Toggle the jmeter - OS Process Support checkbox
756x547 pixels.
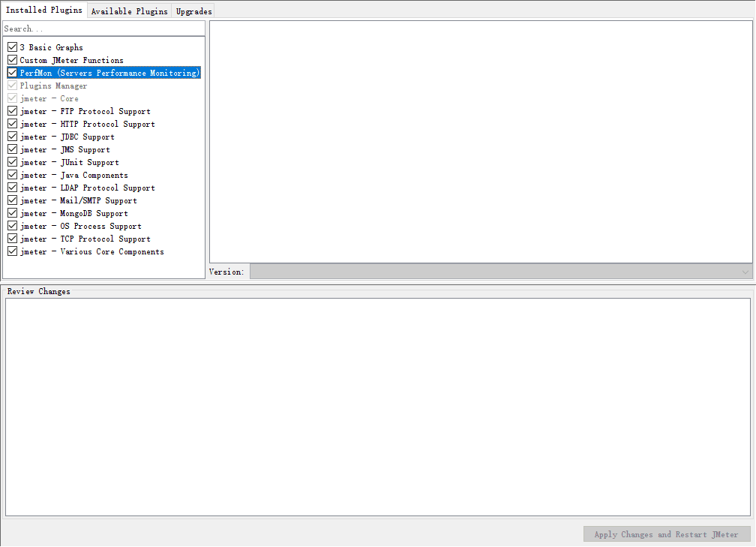tap(13, 227)
